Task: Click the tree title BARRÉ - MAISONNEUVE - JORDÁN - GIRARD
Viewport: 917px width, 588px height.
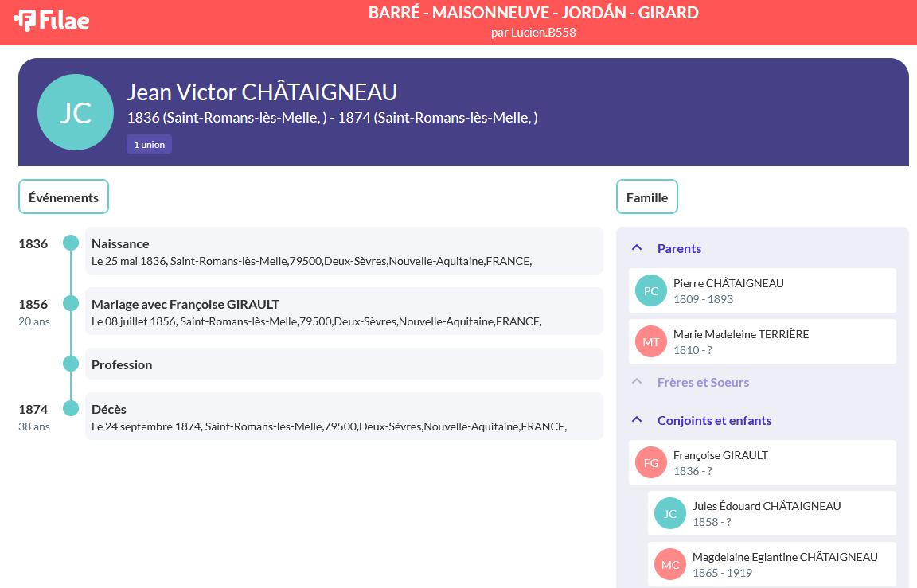Action: tap(533, 13)
